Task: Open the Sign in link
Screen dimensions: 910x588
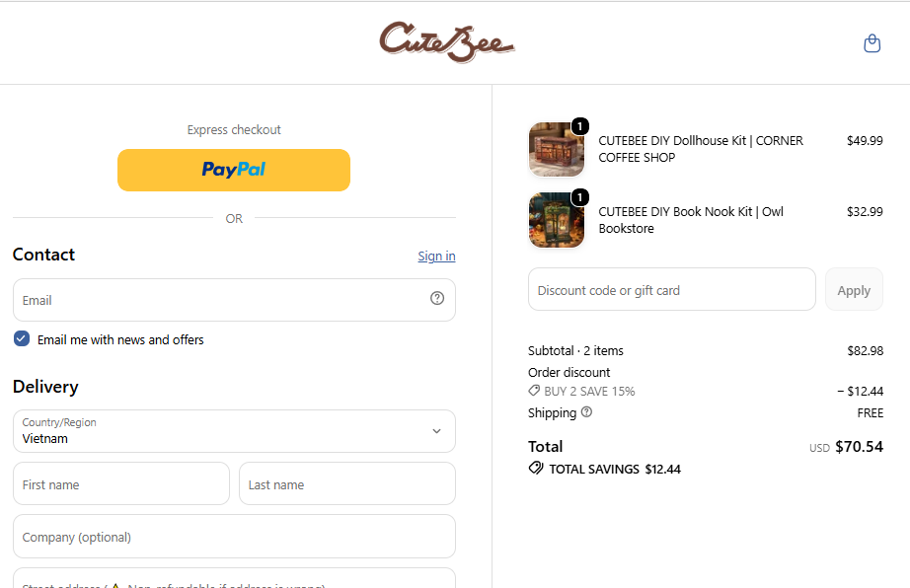Action: coord(436,256)
